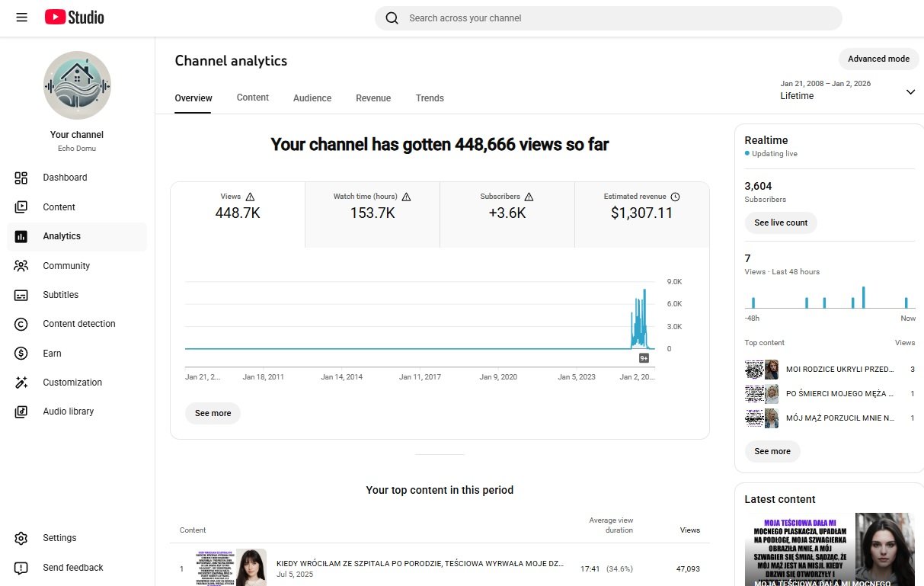Image resolution: width=924 pixels, height=586 pixels.
Task: Open Earn in the sidebar
Action: [x=77, y=354]
